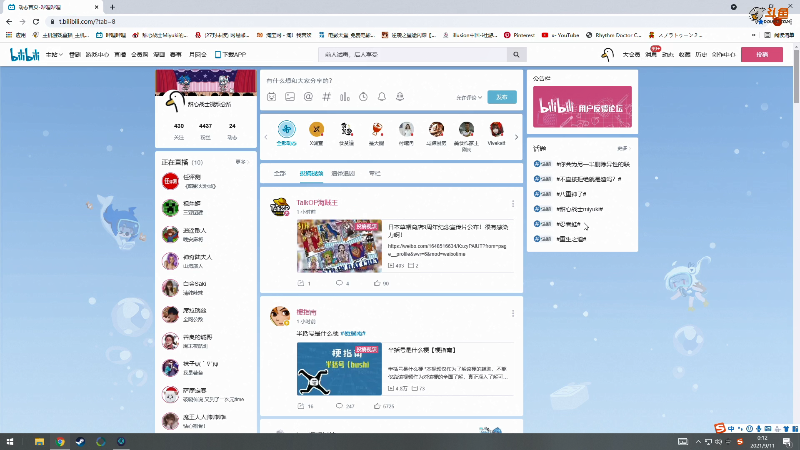Viewport: 800px width, 450px height.
Task: Reload the page with browser refresh button
Action: [x=36, y=21]
